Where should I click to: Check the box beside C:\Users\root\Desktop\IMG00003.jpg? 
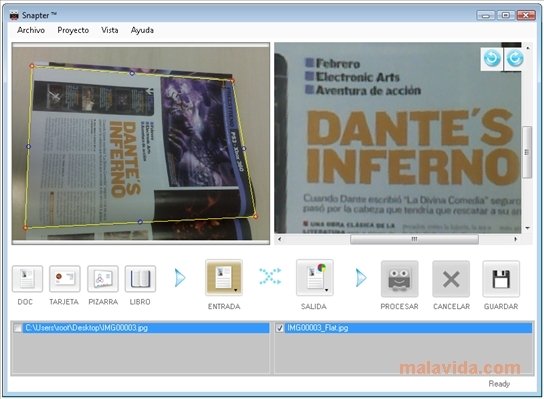pyautogui.click(x=17, y=328)
